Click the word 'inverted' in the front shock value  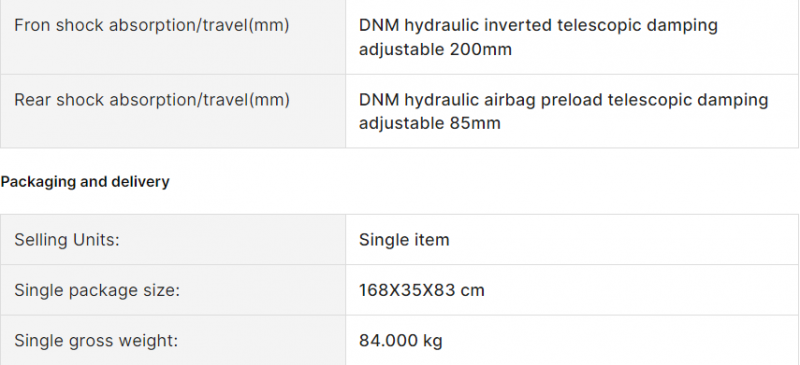coord(517,25)
